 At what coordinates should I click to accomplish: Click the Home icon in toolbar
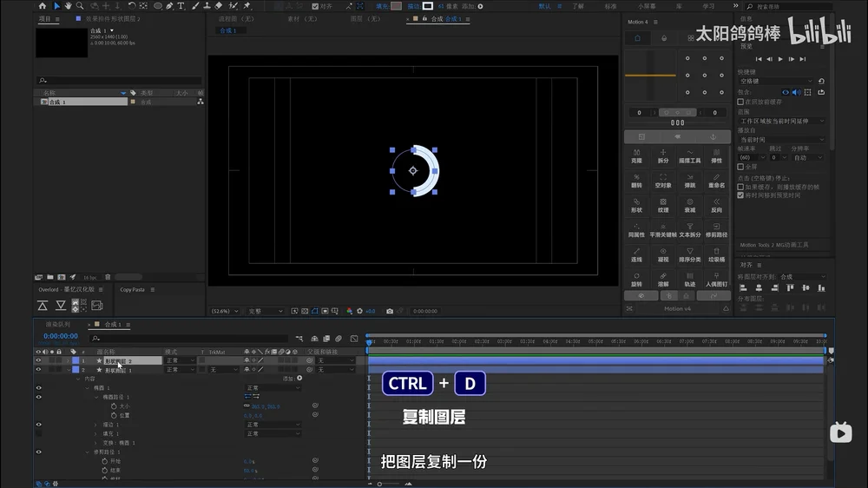[x=43, y=6]
